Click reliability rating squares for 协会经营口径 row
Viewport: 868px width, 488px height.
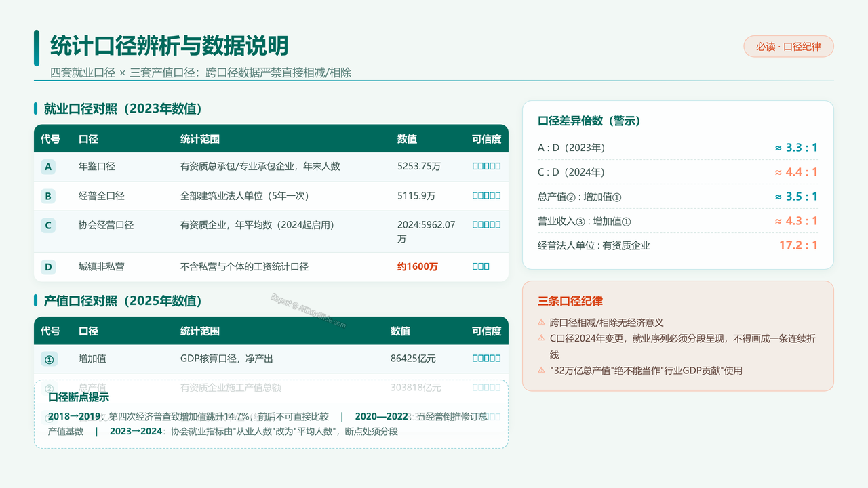coord(486,224)
